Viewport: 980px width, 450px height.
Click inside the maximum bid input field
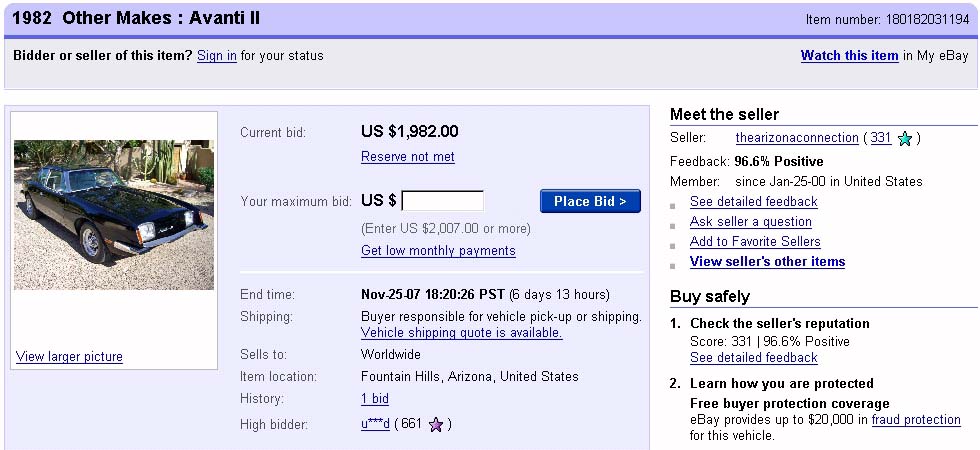coord(442,201)
